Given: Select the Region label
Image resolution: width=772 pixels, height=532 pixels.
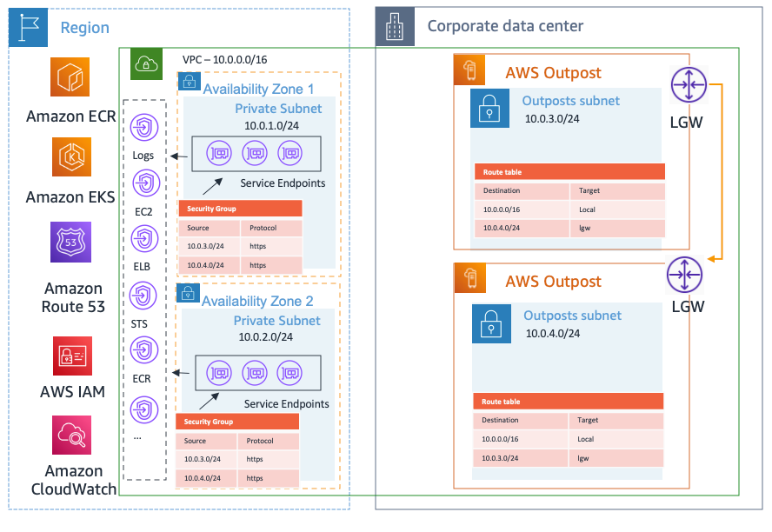Looking at the screenshot, I should tap(84, 28).
